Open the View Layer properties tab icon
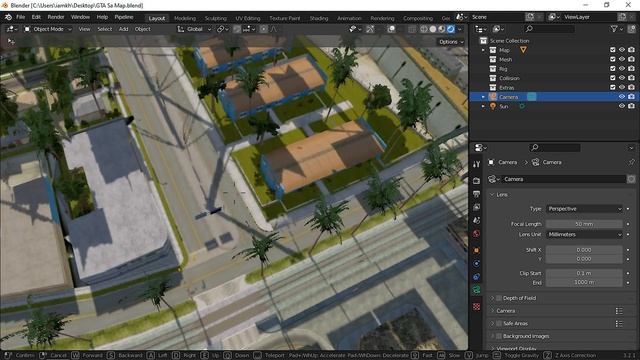This screenshot has height=360, width=640. coord(476,207)
